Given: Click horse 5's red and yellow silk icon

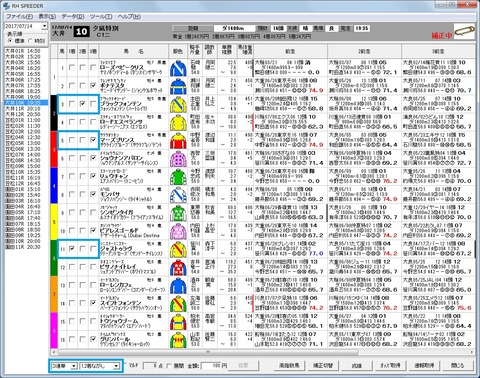Looking at the screenshot, I should pos(178,140).
